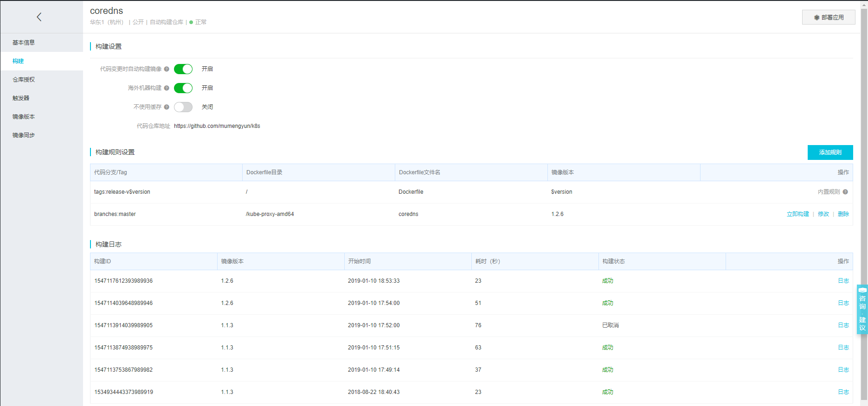Click the 部署应用 button
This screenshot has height=406, width=868.
click(x=829, y=17)
